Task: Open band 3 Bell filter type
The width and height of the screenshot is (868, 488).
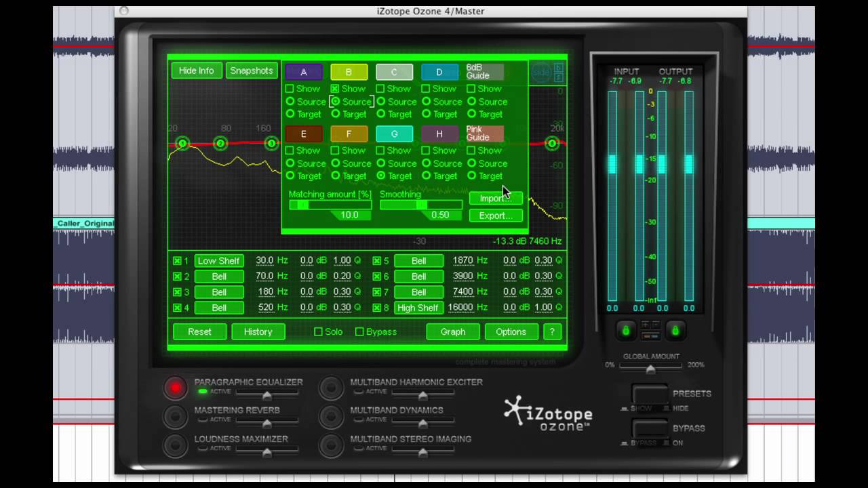Action: [219, 292]
